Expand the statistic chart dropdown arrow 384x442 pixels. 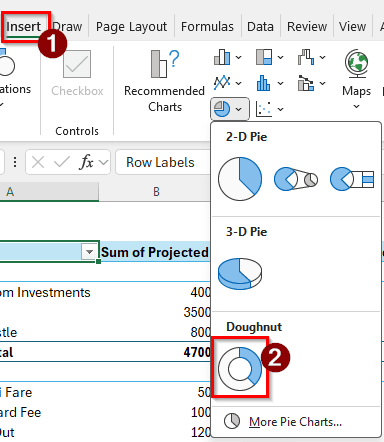281,83
